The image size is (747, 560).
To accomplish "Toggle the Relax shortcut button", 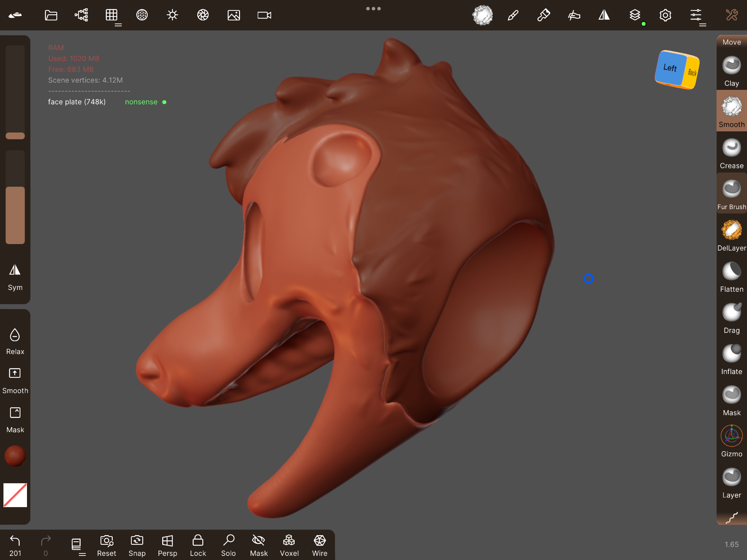I will point(15,342).
